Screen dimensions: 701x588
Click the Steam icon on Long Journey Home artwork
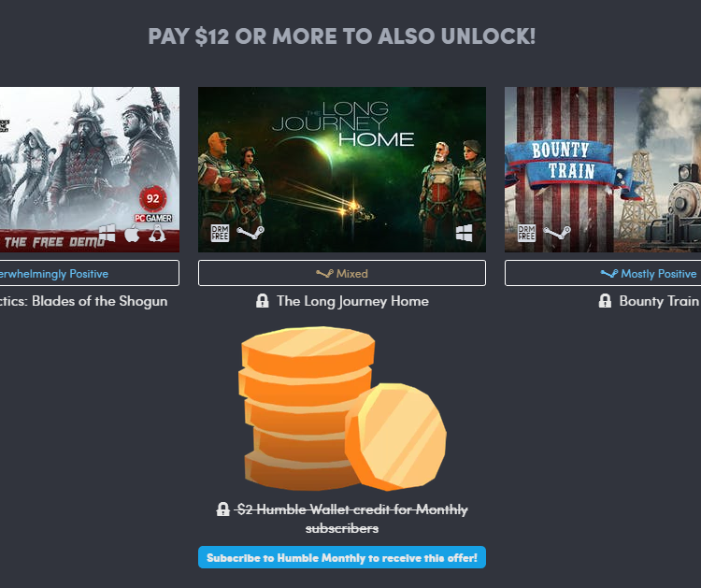click(x=250, y=233)
